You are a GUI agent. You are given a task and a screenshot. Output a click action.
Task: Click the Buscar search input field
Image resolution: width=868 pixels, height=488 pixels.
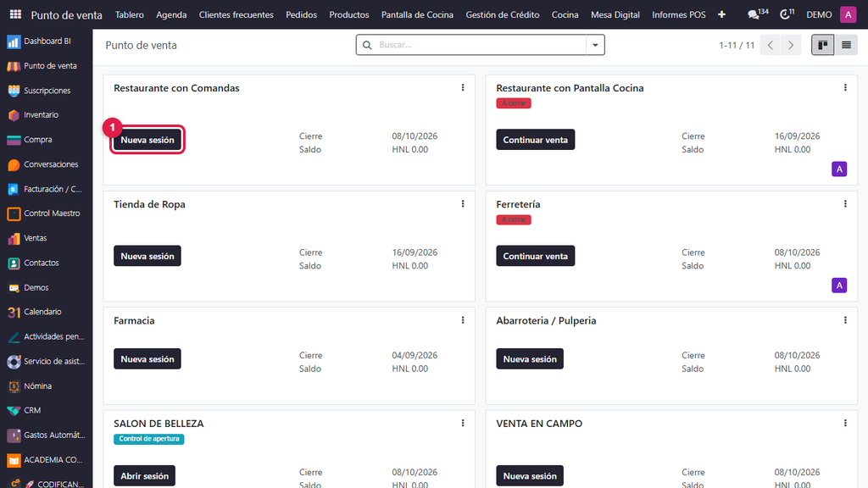point(480,45)
